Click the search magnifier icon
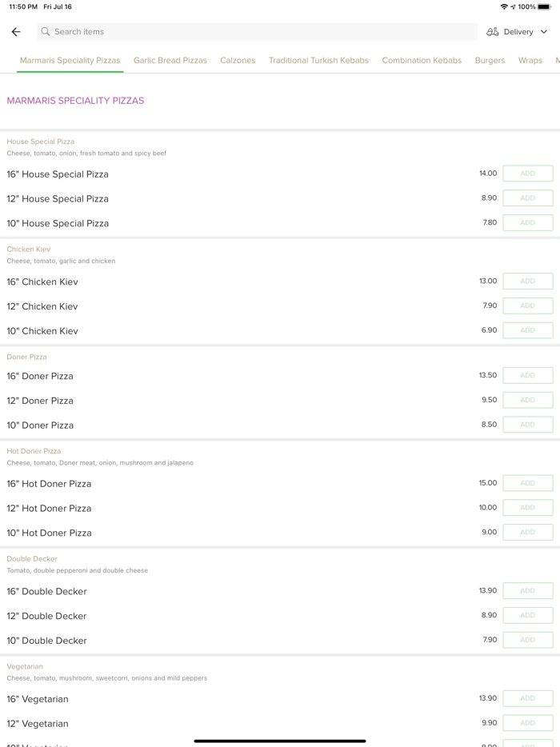Viewport: 560px width, 747px height. tap(46, 32)
